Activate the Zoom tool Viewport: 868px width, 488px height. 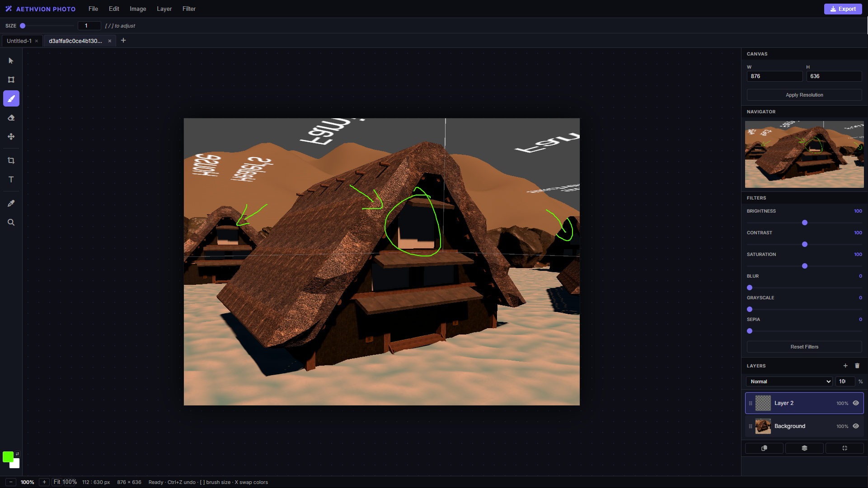[11, 222]
